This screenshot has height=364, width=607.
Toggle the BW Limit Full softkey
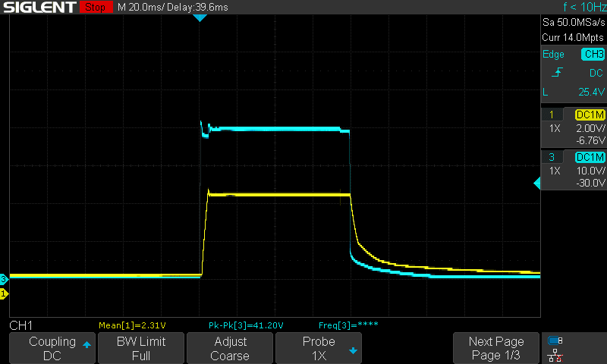point(141,348)
